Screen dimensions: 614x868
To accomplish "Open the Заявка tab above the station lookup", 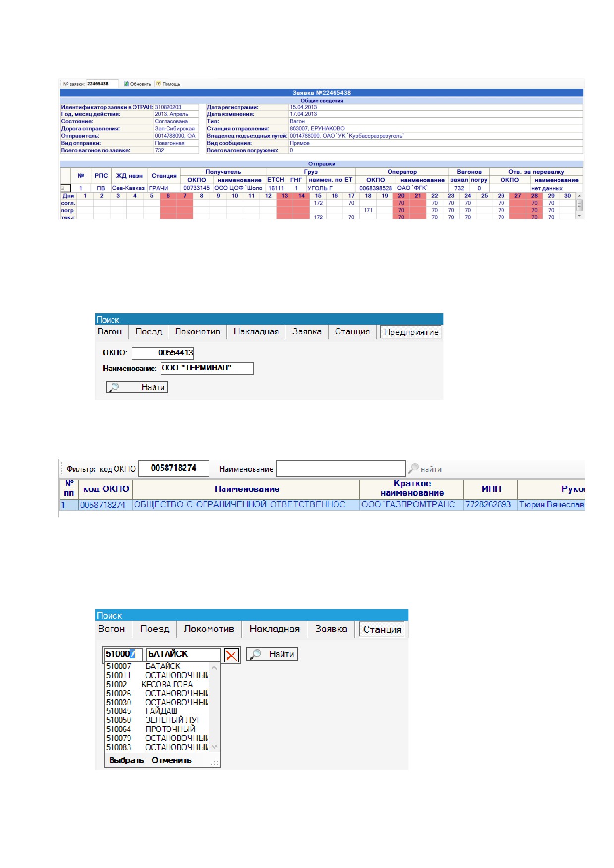I will (331, 629).
